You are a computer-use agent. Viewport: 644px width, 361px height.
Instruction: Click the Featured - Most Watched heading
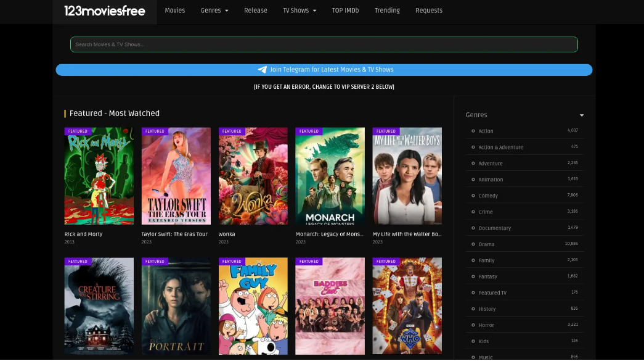tap(114, 114)
